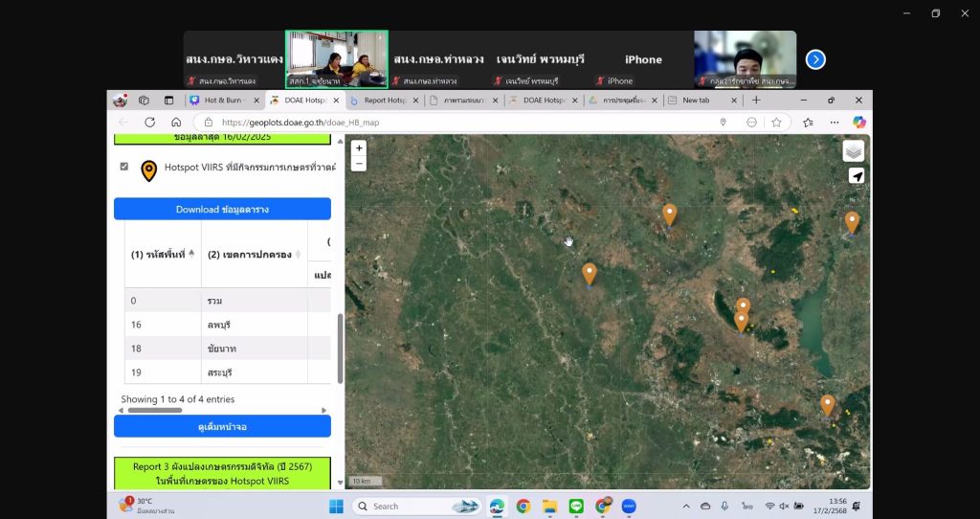The image size is (980, 519).
Task: Select participant สนง.กษอ.ท่าหลวง tile
Action: click(x=438, y=59)
